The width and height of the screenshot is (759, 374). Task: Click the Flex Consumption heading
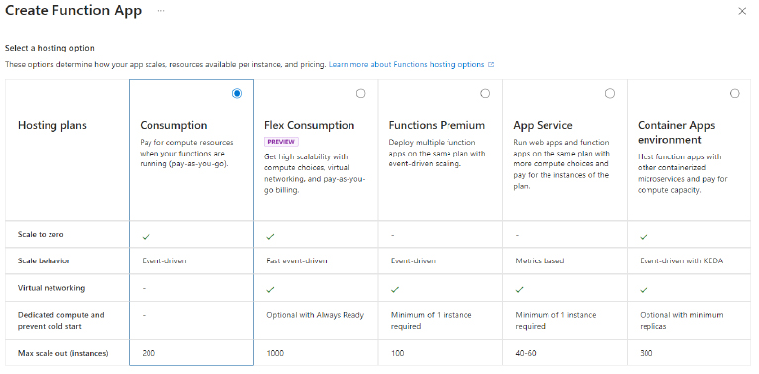click(x=309, y=125)
